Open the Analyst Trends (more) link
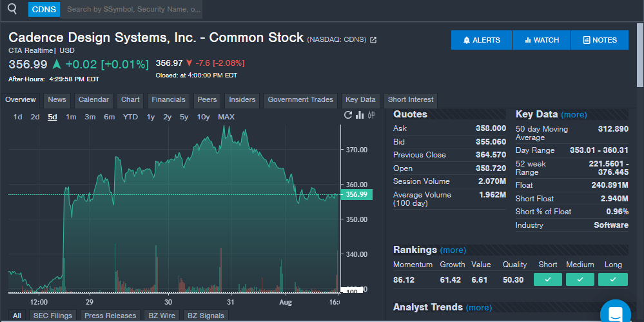The height and width of the screenshot is (322, 644). pos(479,308)
